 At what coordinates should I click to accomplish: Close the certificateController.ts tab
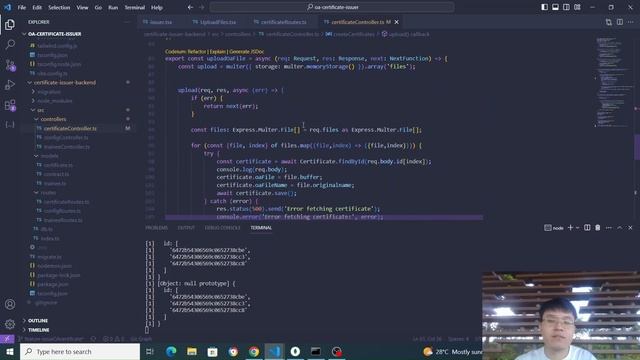(396, 22)
